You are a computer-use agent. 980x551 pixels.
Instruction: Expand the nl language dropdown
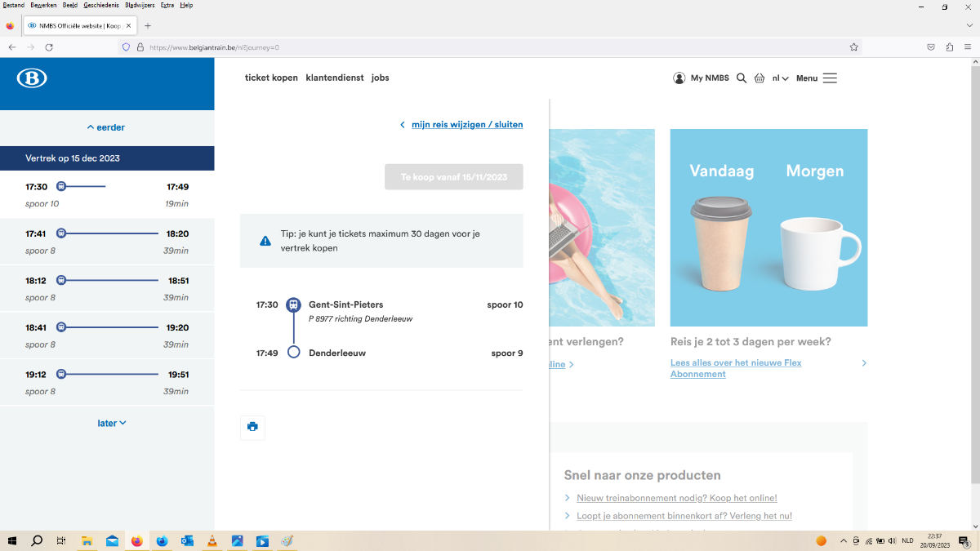pos(780,78)
